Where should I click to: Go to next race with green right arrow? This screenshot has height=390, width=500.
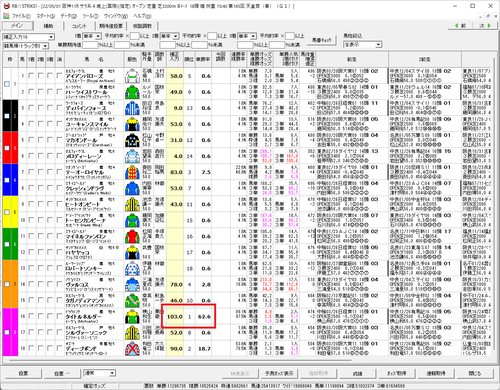[x=485, y=26]
